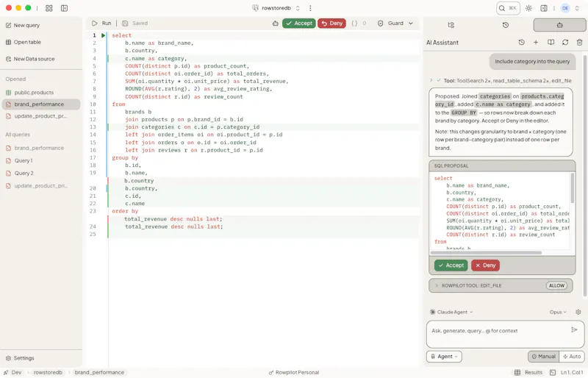The image size is (588, 378).
Task: Click the robot AI icon in editor toolbar
Action: 275,24
